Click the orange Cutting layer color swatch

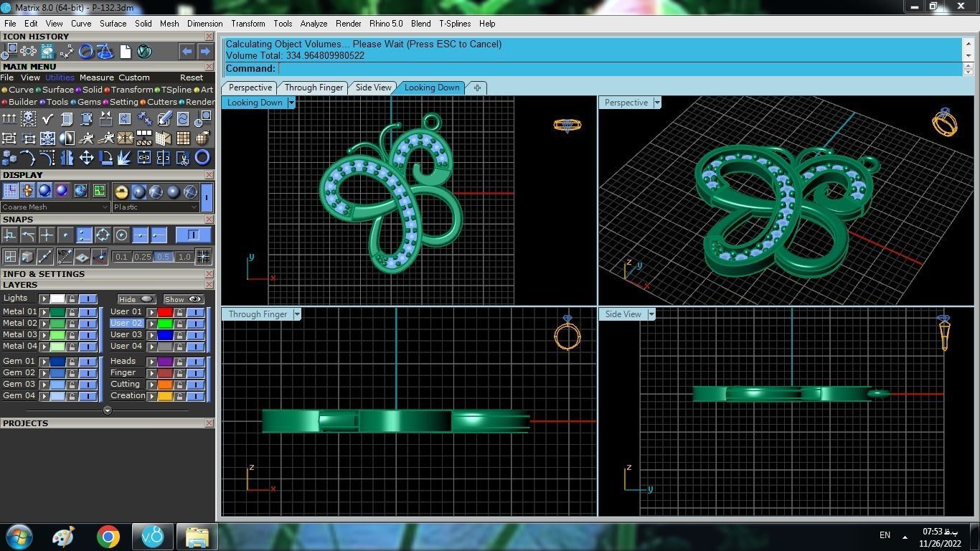165,385
